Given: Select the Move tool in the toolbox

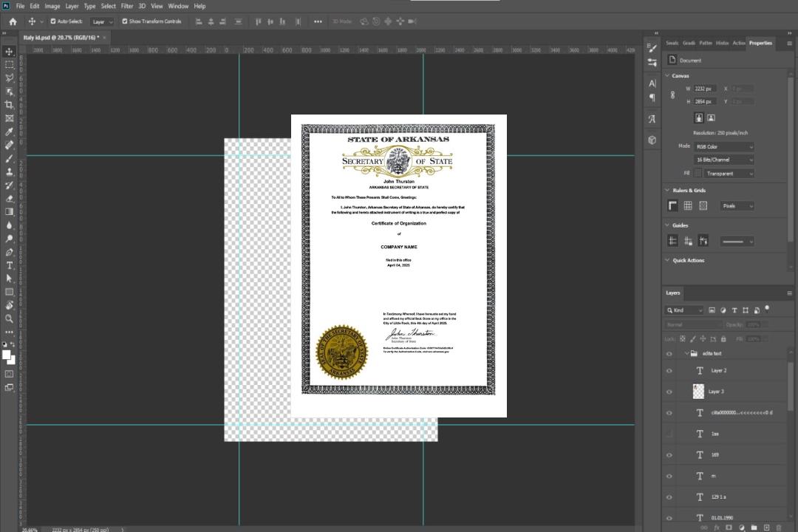Looking at the screenshot, I should [9, 52].
